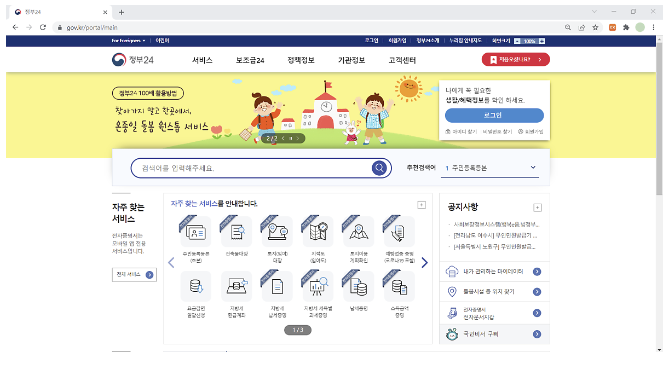Go back in browser history
The height and width of the screenshot is (368, 666).
click(15, 27)
